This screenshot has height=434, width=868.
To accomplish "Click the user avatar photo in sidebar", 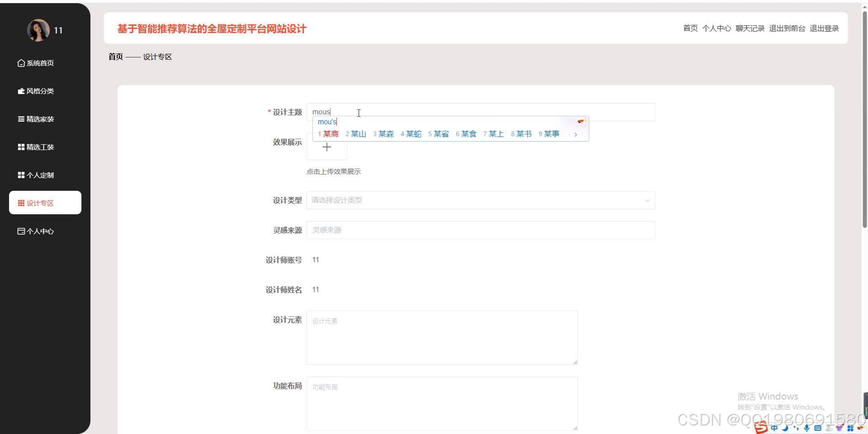I will (38, 30).
